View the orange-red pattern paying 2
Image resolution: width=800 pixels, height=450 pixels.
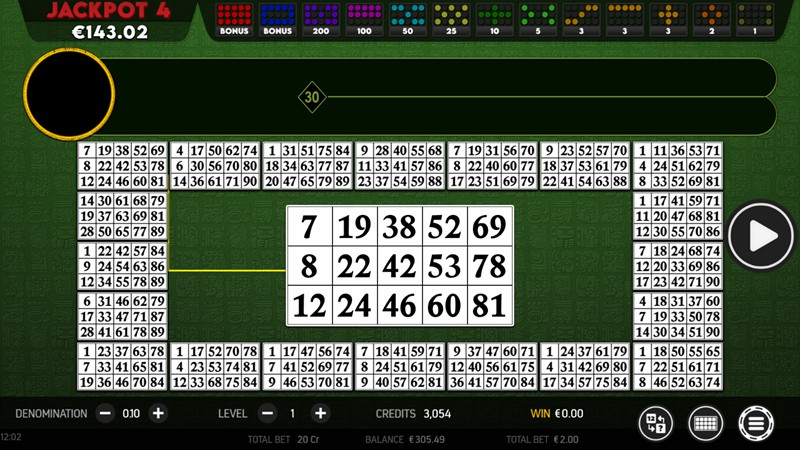(712, 20)
